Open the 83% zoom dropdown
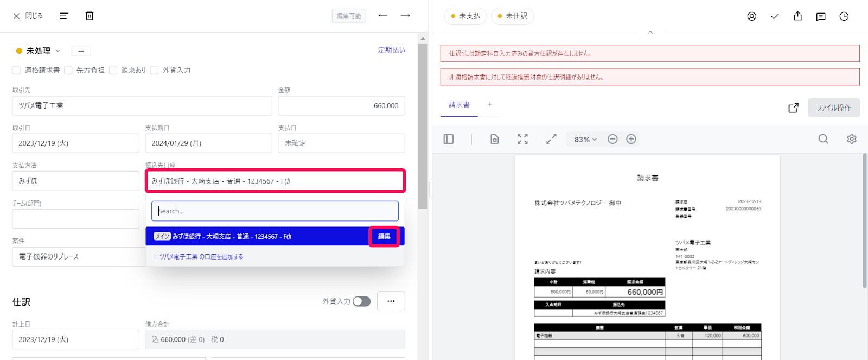 585,140
